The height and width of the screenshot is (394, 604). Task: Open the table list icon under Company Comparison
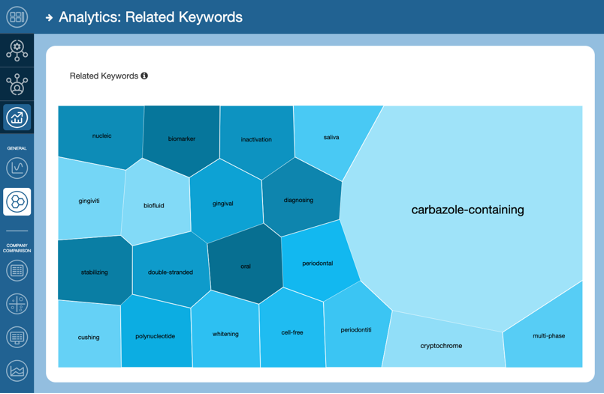pyautogui.click(x=17, y=270)
